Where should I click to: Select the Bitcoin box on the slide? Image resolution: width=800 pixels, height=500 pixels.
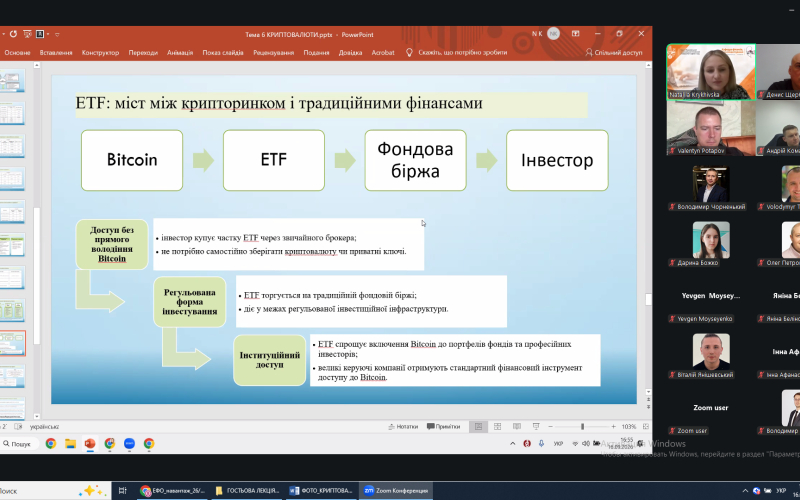tap(132, 160)
